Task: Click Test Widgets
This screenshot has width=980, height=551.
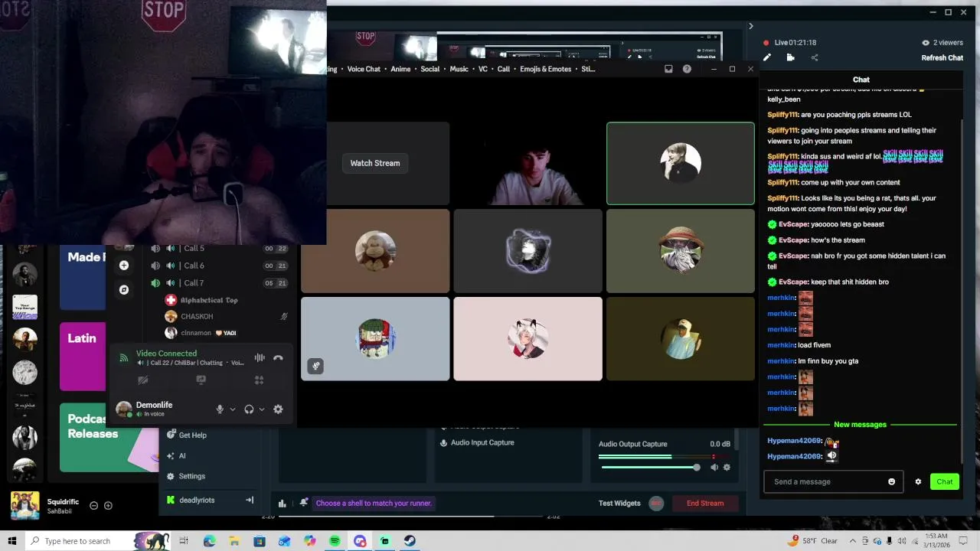Action: (619, 503)
